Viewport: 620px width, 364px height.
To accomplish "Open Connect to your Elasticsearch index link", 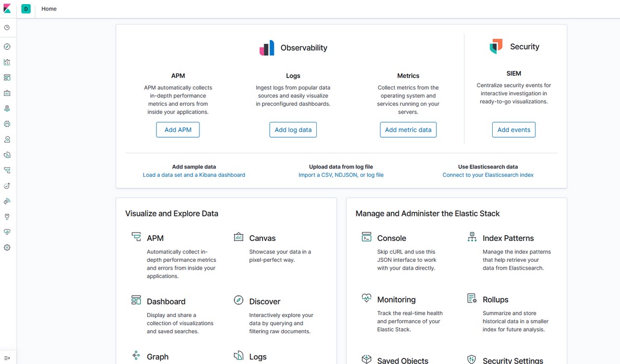I will 488,175.
